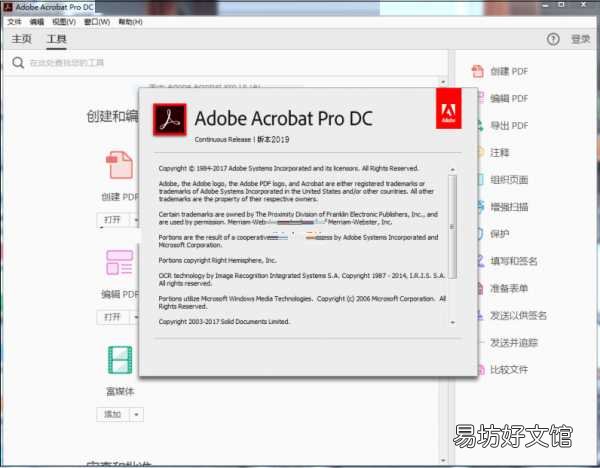Open the 编辑 menu

point(37,22)
